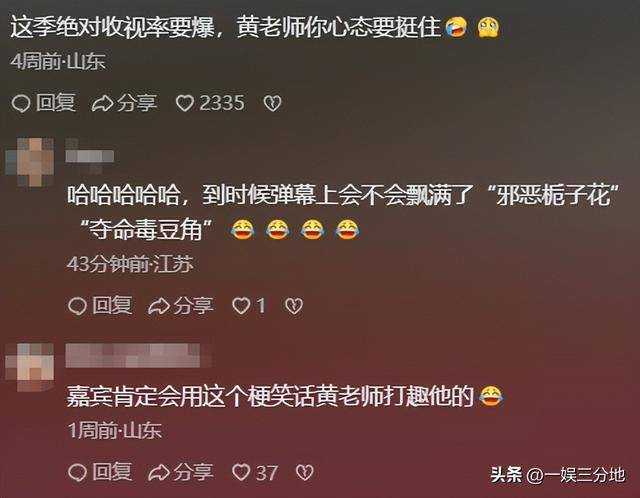This screenshot has height=498, width=640.
Task: Click the 哈哈哈哈哈 comment text about 邪恶栀子花
Action: tap(344, 213)
